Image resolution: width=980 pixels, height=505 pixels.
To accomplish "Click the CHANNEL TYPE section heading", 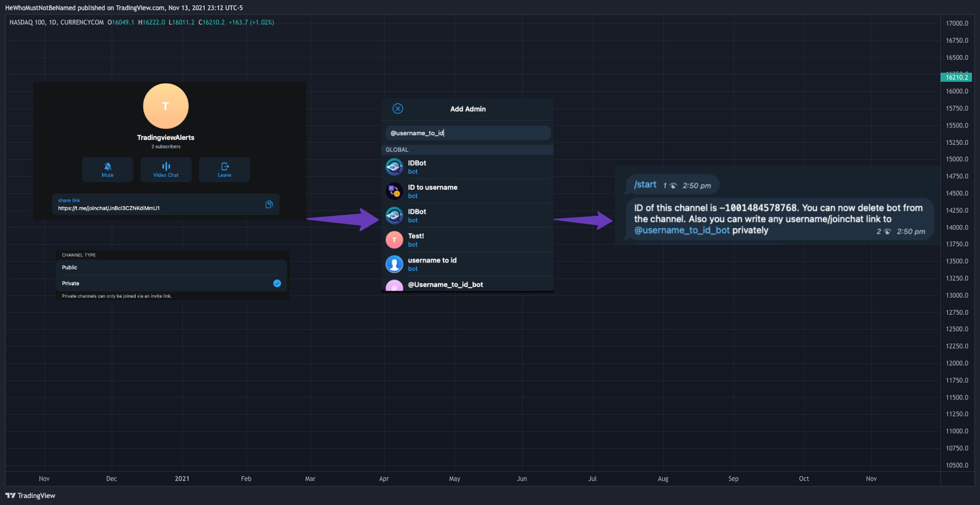I will 79,255.
